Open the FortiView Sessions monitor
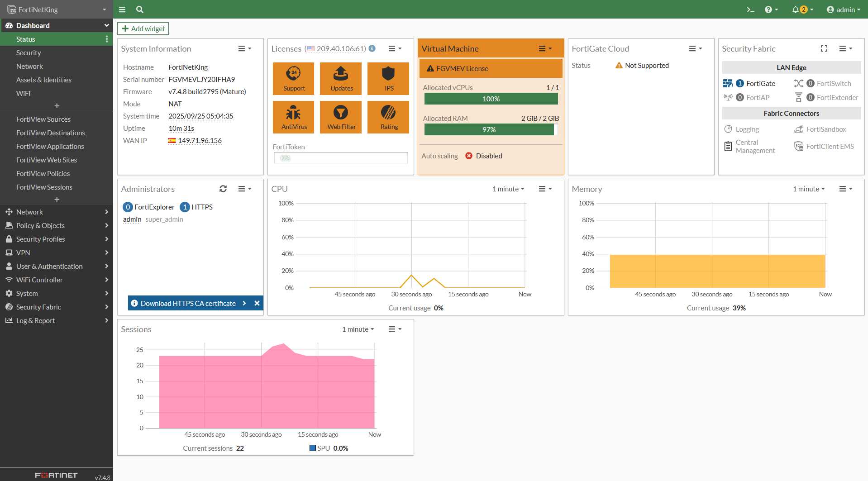Screen dimensions: 868x481 [57, 187]
